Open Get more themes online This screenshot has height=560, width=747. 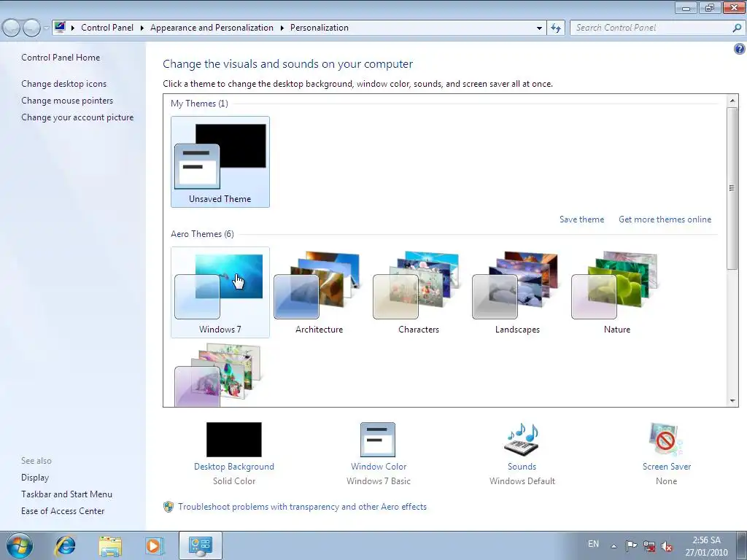point(665,219)
